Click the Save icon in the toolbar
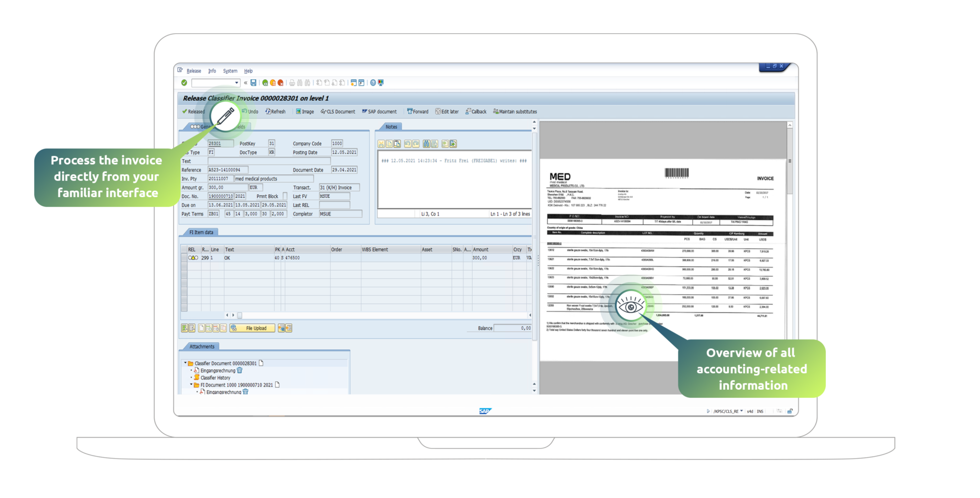Screen dimensions: 980x498 (253, 83)
